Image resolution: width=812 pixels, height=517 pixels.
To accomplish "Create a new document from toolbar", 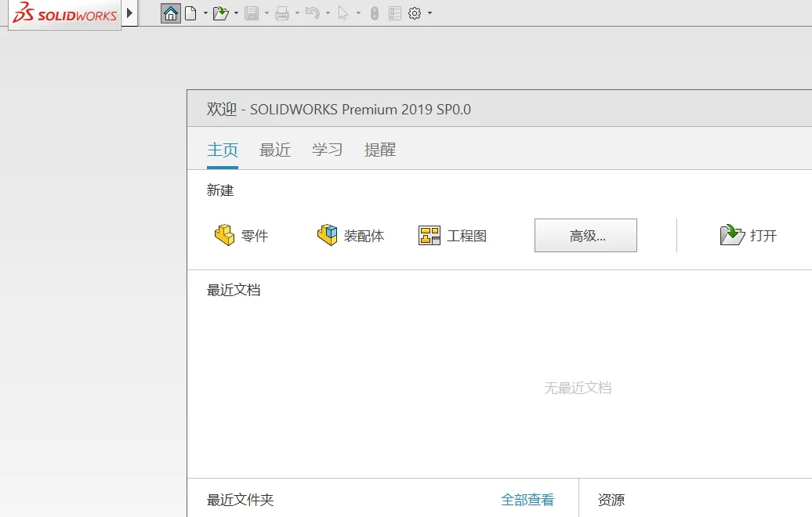I will coord(190,13).
